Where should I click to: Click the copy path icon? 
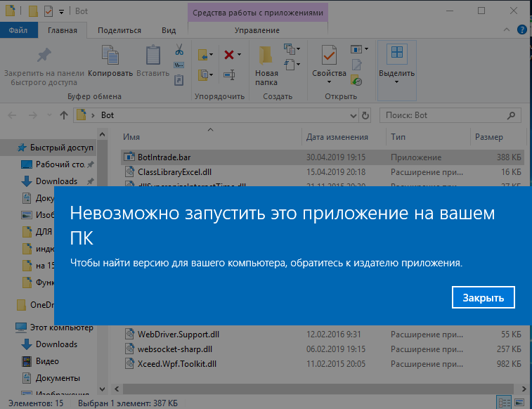pos(179,65)
